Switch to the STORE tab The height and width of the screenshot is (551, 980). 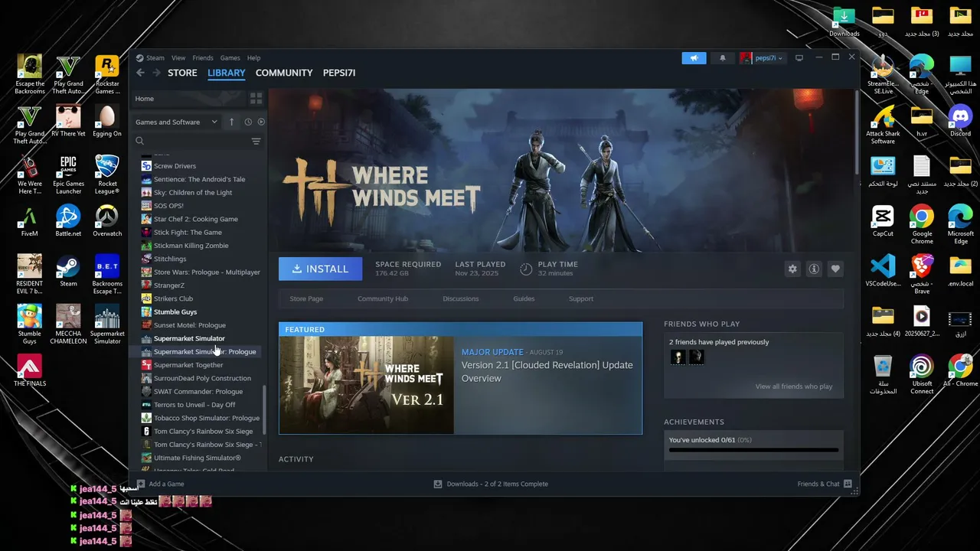(182, 73)
